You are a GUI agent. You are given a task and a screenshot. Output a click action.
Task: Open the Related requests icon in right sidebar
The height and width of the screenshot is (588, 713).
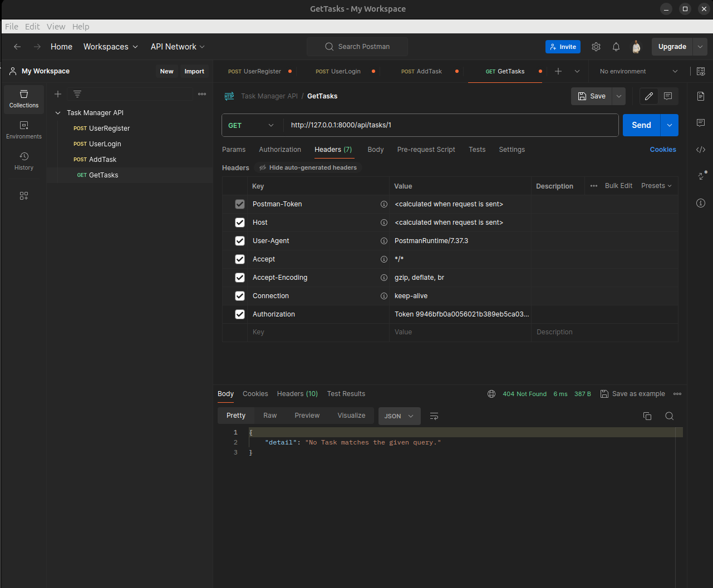[702, 175]
